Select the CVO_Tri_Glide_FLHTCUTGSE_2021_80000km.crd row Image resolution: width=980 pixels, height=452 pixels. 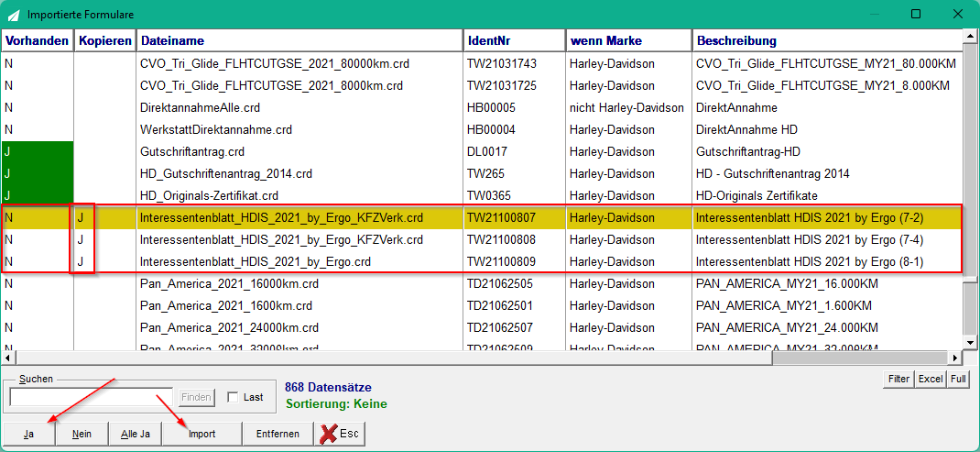(481, 63)
